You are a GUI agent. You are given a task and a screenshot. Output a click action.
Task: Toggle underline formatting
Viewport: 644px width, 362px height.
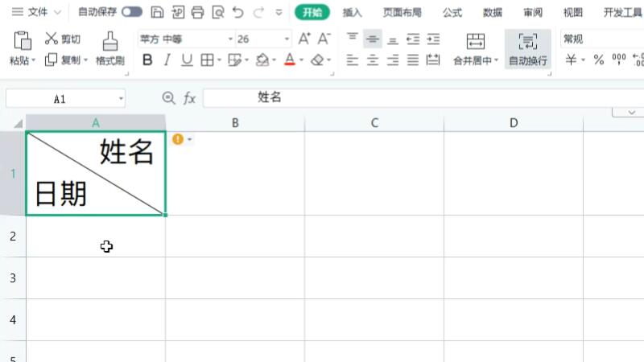(187, 60)
